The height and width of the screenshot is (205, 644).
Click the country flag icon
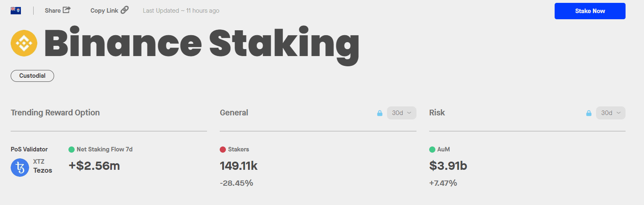coord(16,11)
